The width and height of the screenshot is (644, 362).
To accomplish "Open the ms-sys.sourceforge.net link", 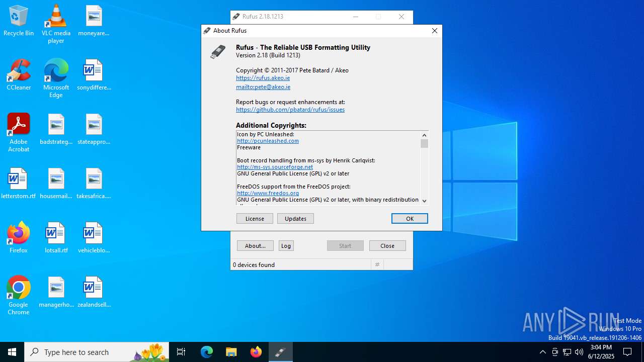I will (x=275, y=167).
